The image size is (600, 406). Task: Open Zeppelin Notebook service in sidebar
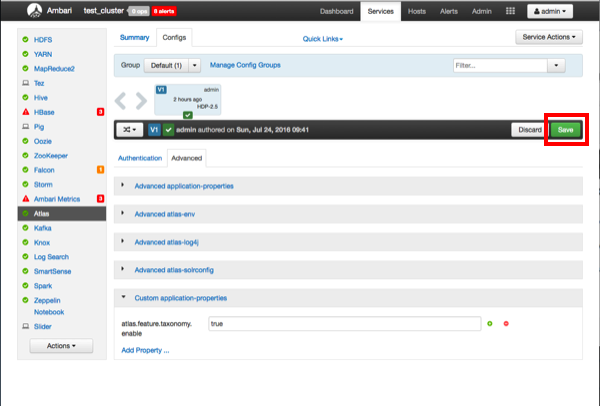coord(49,306)
